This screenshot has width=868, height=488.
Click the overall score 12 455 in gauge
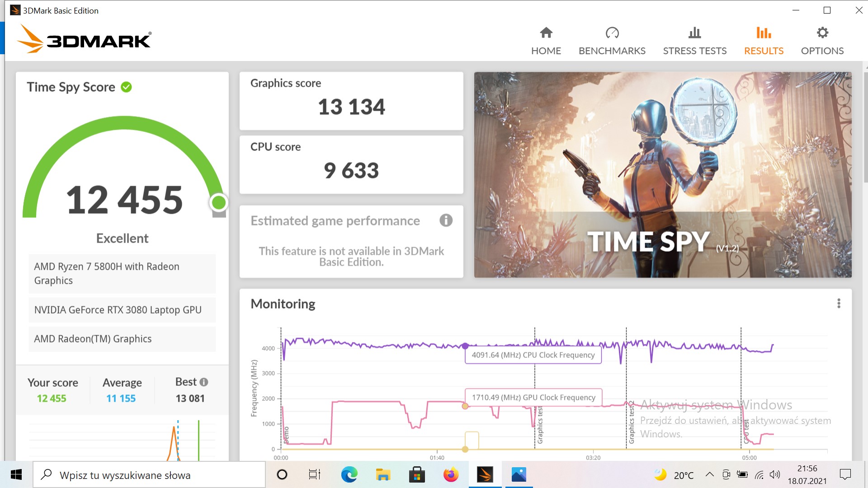[x=124, y=200]
